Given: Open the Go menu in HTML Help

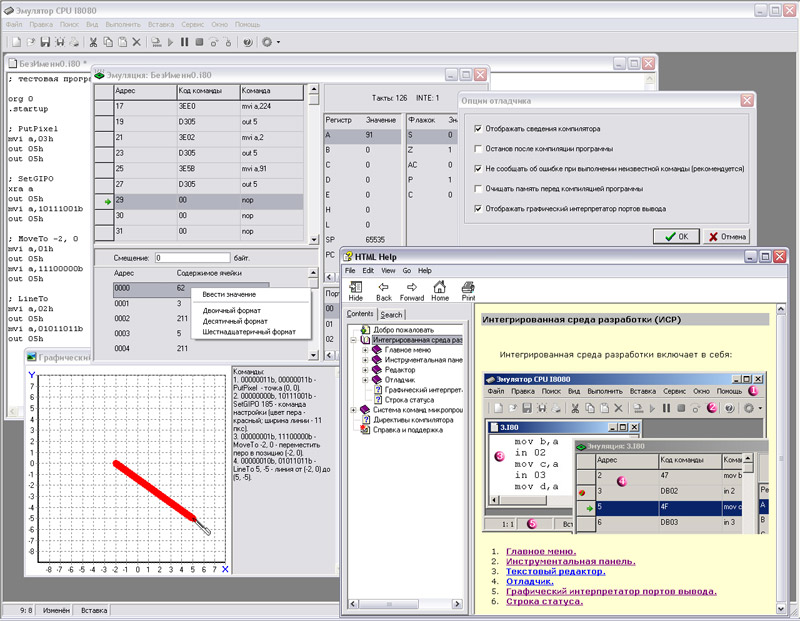Looking at the screenshot, I should pyautogui.click(x=407, y=270).
